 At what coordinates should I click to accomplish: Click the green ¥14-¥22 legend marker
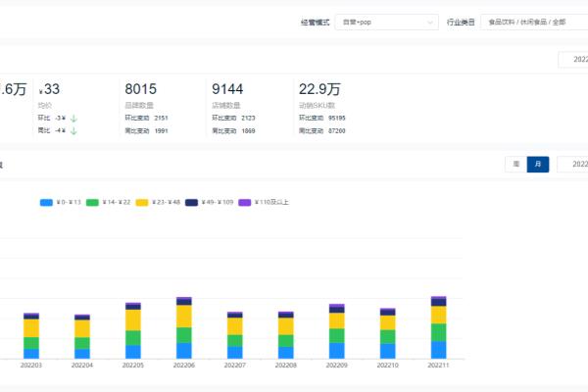[92, 203]
